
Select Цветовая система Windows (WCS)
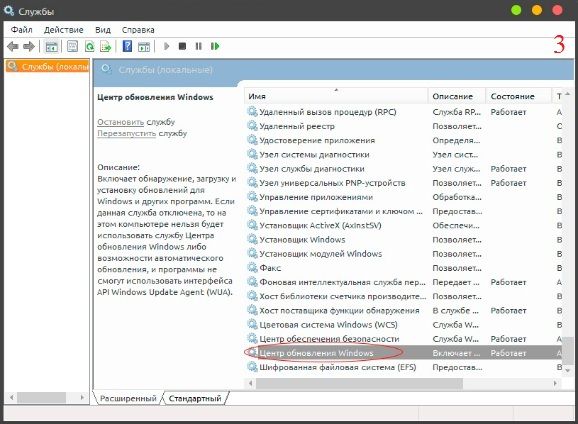(404, 324)
